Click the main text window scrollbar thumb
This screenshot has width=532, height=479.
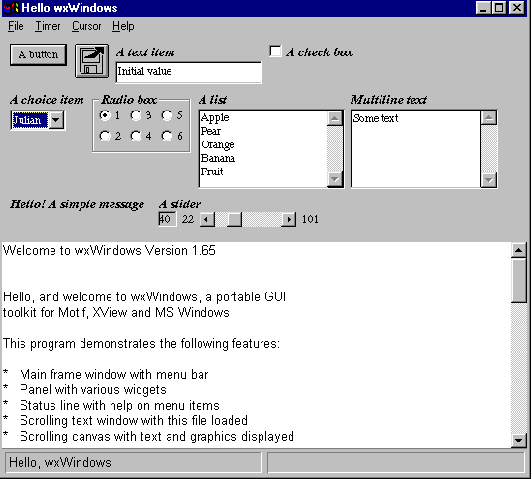pyautogui.click(x=518, y=280)
